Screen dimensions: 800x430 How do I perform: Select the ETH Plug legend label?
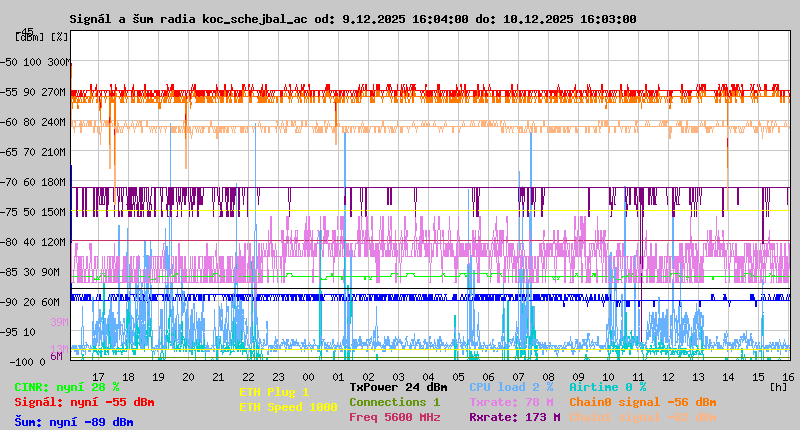(275, 392)
